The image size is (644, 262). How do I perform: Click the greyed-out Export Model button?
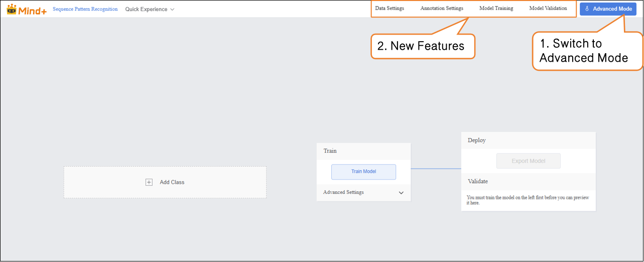(x=528, y=161)
